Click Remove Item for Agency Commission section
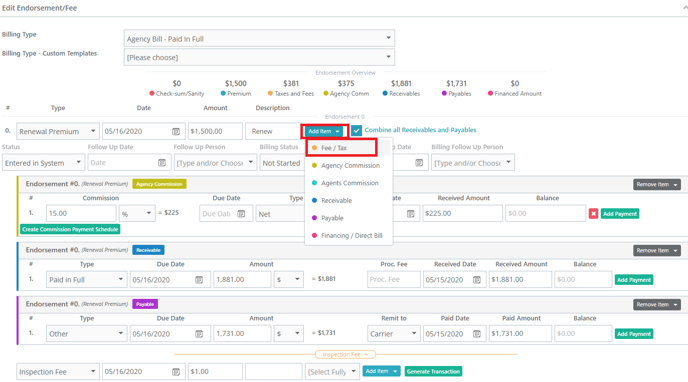688x382 pixels. click(657, 184)
